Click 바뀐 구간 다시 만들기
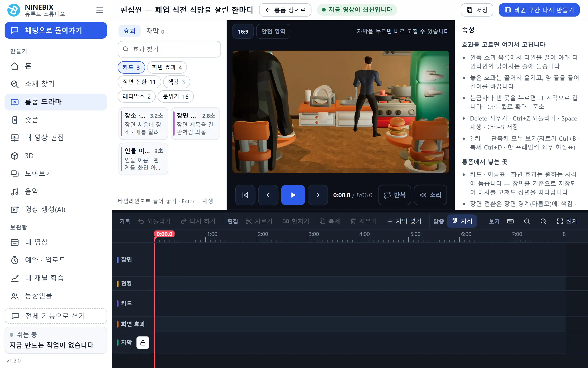Image resolution: width=588 pixels, height=368 pixels. click(539, 10)
